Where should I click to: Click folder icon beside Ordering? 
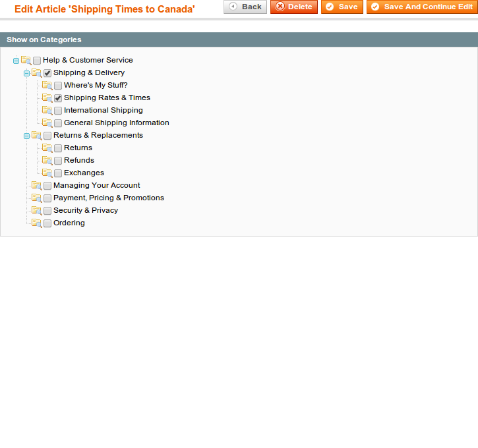coord(36,223)
